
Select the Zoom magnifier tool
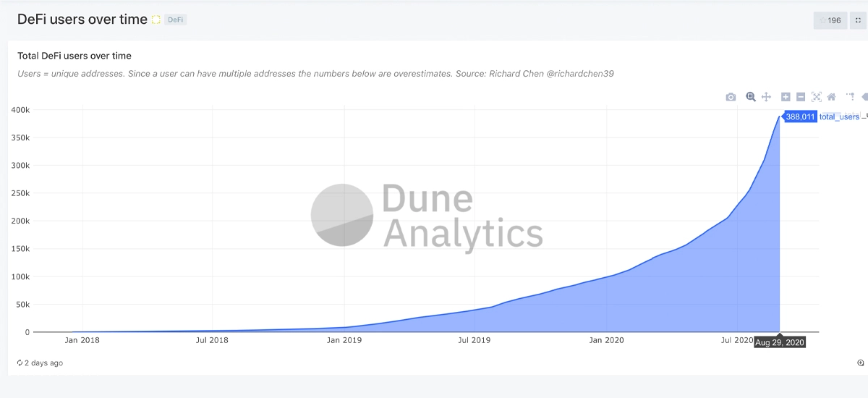pos(751,97)
